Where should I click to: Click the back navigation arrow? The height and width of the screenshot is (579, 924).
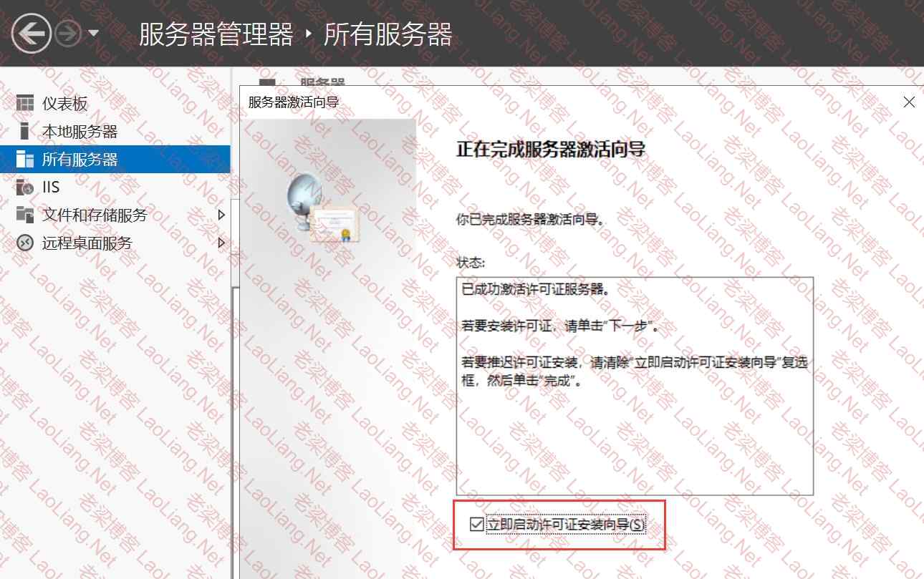[x=31, y=33]
